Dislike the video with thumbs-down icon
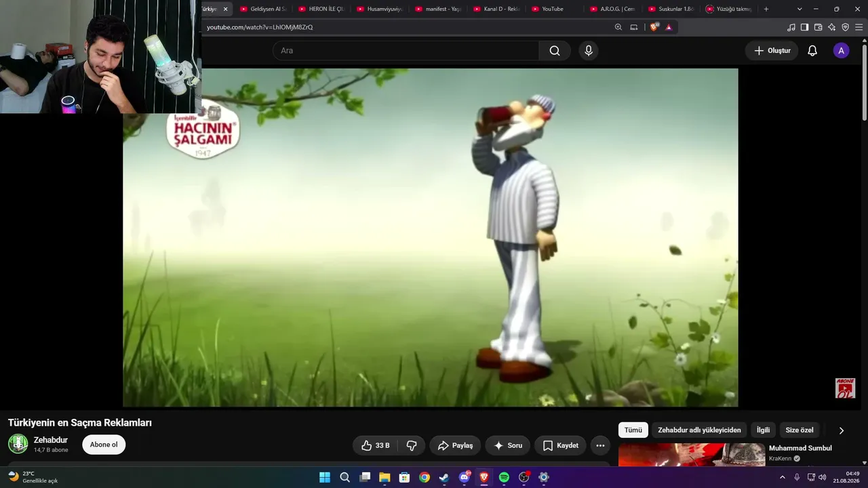The image size is (868, 488). 412,445
